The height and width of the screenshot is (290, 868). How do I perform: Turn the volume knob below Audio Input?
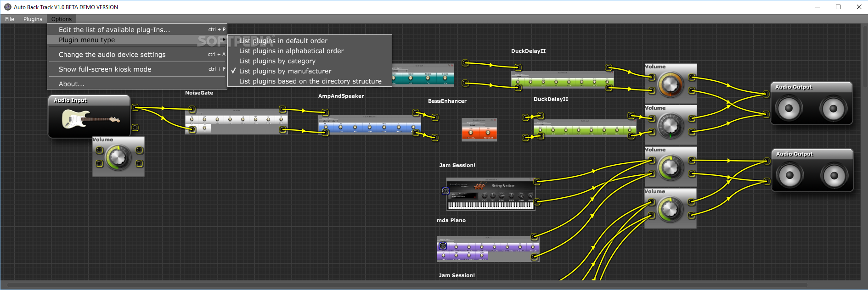tap(118, 157)
